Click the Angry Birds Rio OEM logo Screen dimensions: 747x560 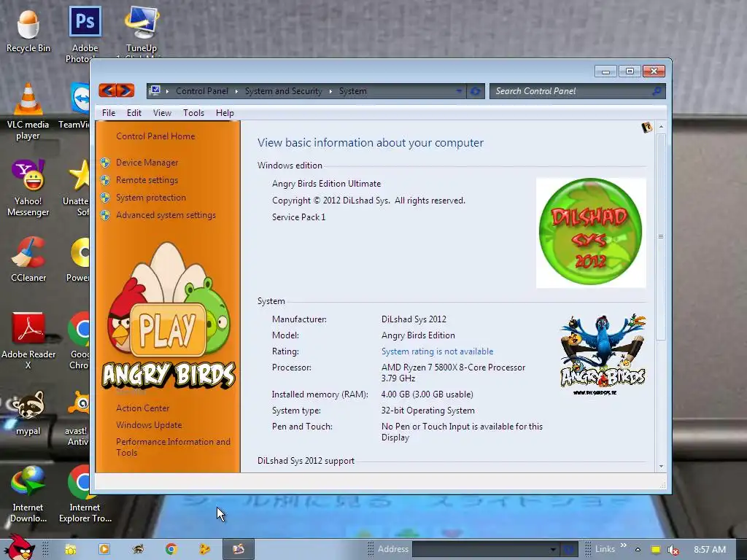tap(603, 355)
